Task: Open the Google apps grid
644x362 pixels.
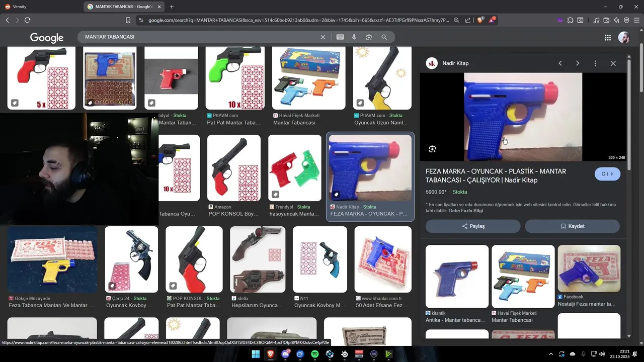Action: pyautogui.click(x=608, y=37)
